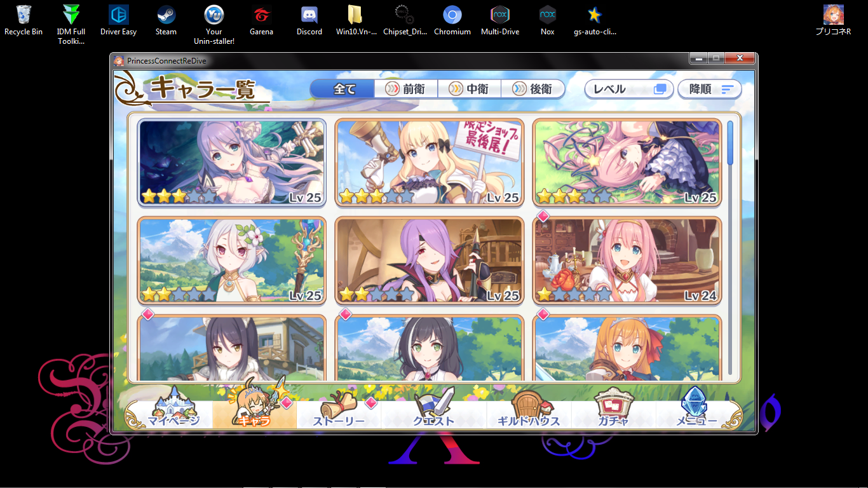Select the Recycle Bin desktop icon
This screenshot has width=868, height=488.
[24, 20]
